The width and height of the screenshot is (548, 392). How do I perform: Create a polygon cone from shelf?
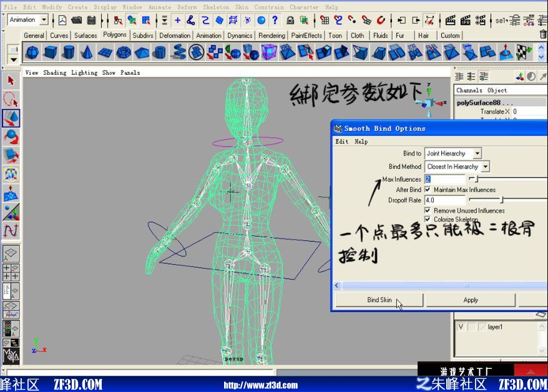(87, 53)
